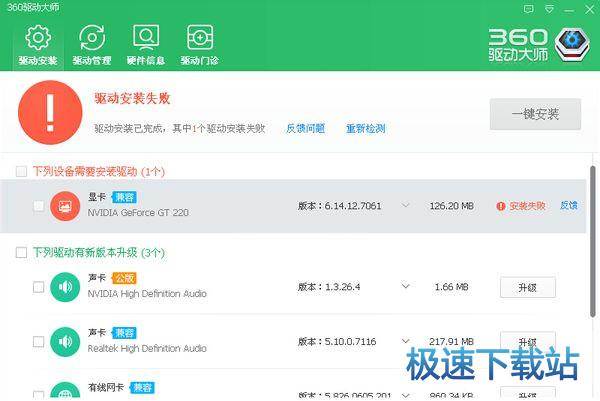Click the 360驱动大师 logo icon
This screenshot has height=401, width=600.
click(x=572, y=45)
